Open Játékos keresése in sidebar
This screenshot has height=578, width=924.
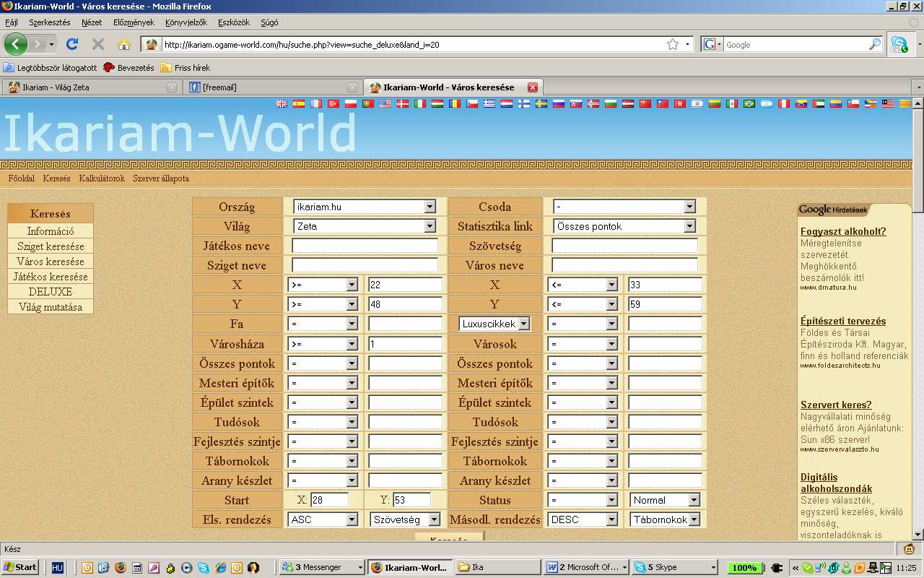tap(51, 277)
